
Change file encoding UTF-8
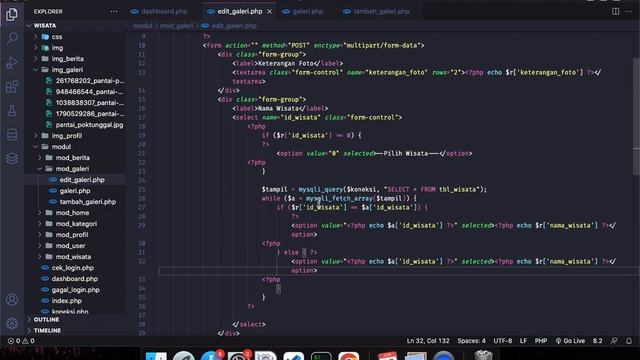tap(502, 341)
